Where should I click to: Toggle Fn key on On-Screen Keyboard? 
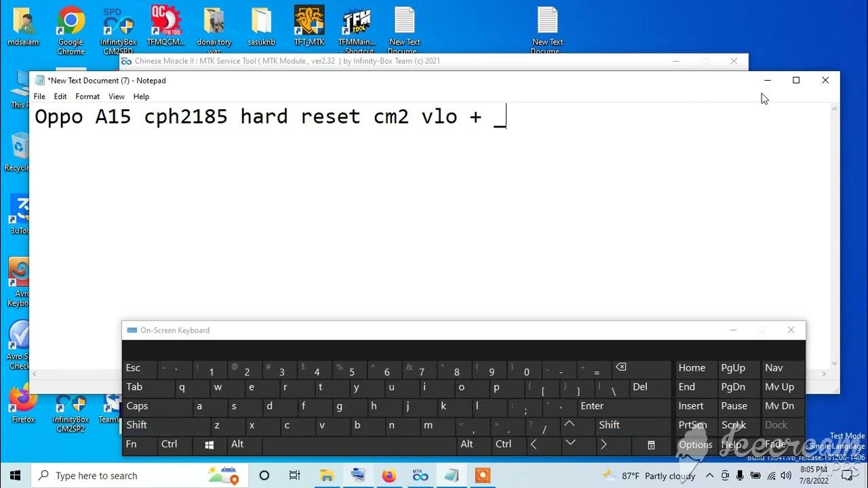pyautogui.click(x=139, y=445)
